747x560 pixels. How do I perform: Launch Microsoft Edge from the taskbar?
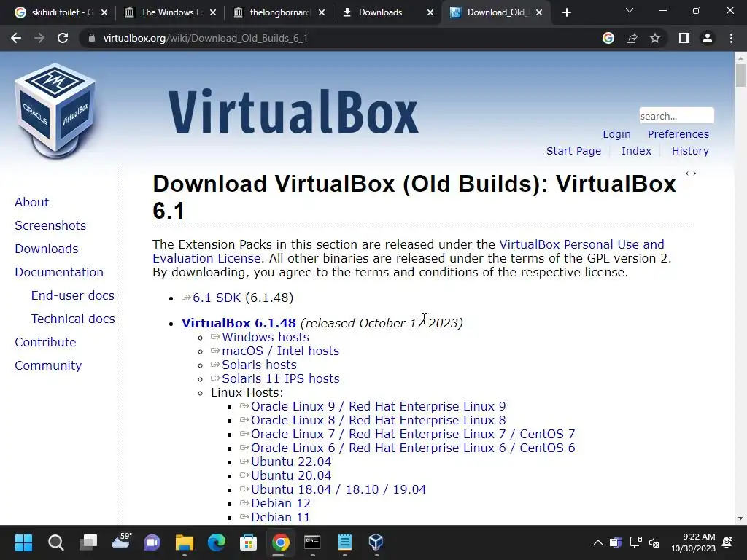tap(217, 542)
